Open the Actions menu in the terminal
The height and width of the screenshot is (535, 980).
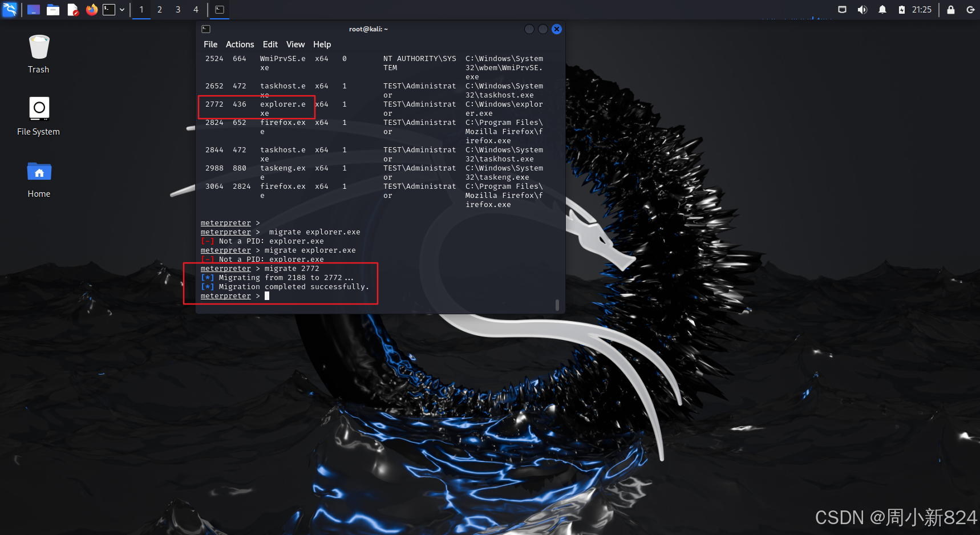click(x=240, y=44)
